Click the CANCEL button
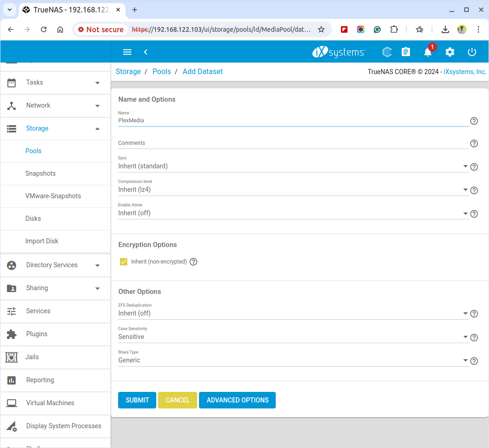Screen dimensions: 489x448 click(x=178, y=400)
